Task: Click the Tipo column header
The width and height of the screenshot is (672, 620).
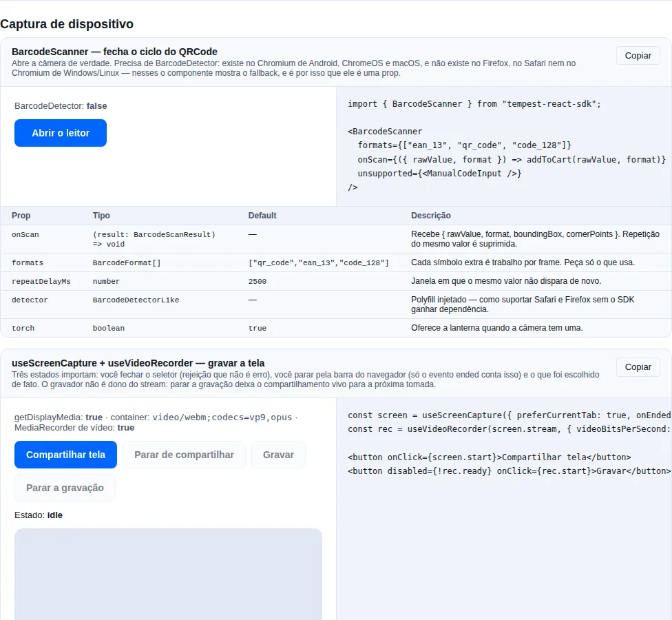Action: 101,215
